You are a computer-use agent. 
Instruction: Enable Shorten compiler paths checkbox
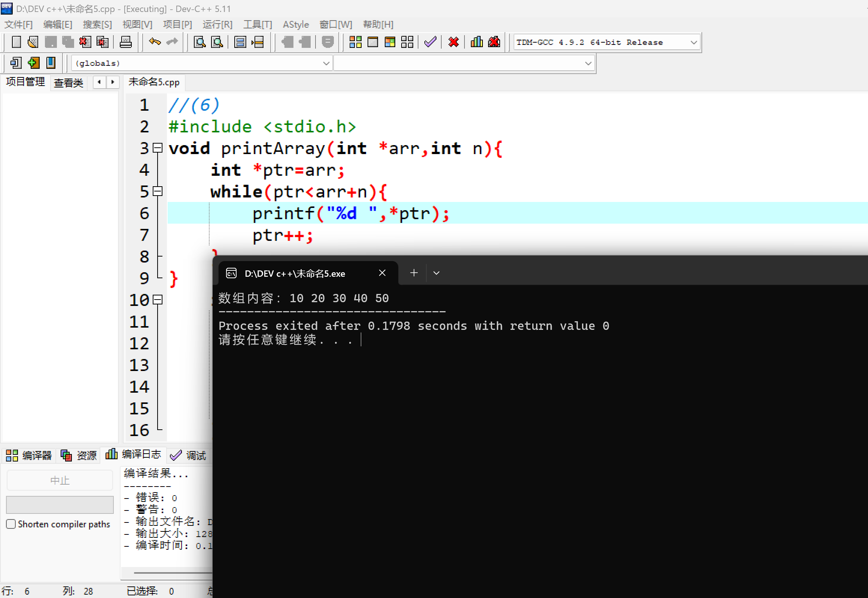[x=11, y=524]
